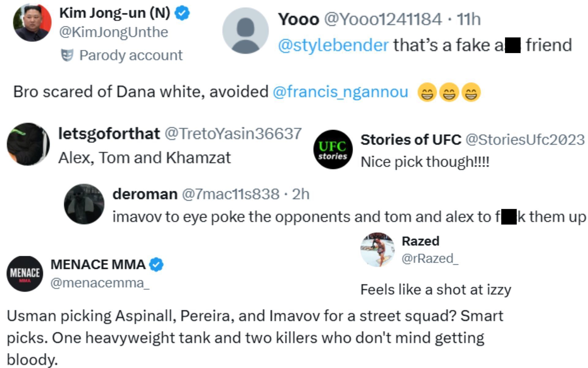Click the UFC stories logo avatar

pos(333,149)
